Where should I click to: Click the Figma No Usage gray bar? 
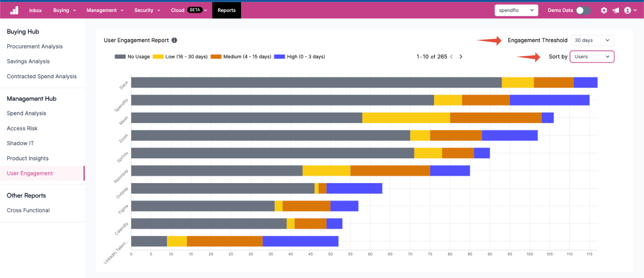coord(203,206)
